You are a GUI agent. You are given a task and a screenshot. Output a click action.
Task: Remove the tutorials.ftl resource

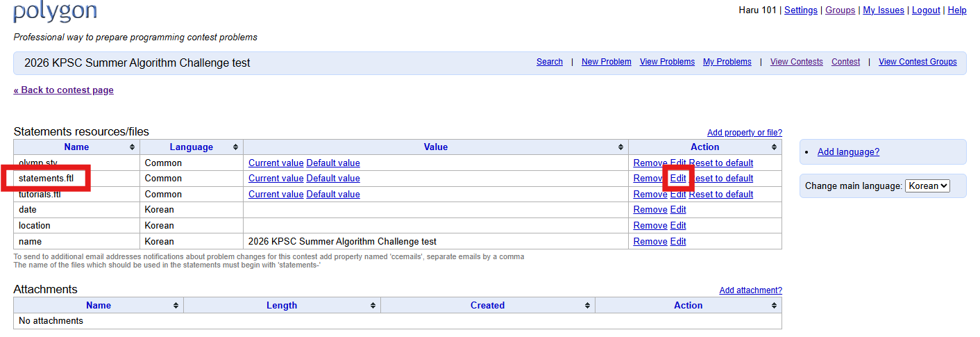[x=650, y=195]
